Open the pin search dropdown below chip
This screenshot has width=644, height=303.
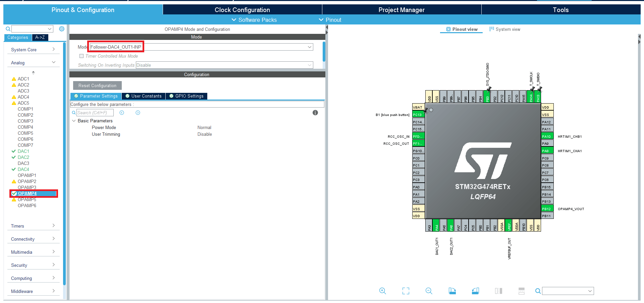(x=590, y=291)
